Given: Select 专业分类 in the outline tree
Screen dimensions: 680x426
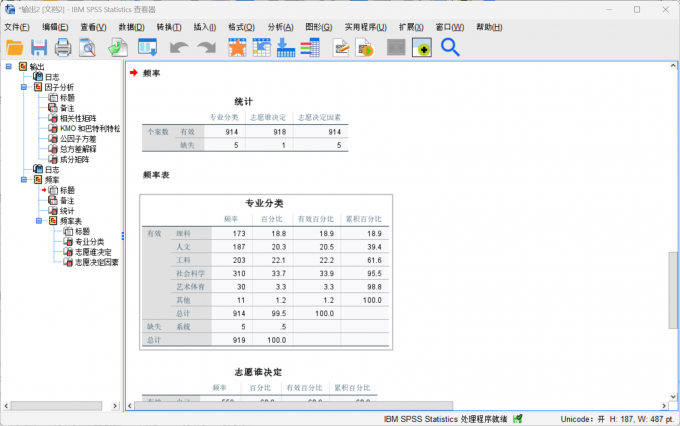Looking at the screenshot, I should coord(90,242).
